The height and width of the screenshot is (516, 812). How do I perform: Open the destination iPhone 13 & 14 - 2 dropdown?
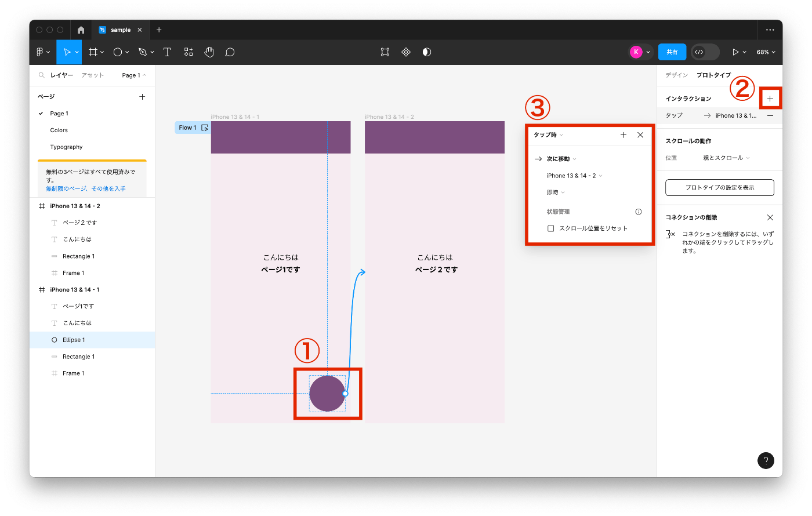[x=575, y=176]
